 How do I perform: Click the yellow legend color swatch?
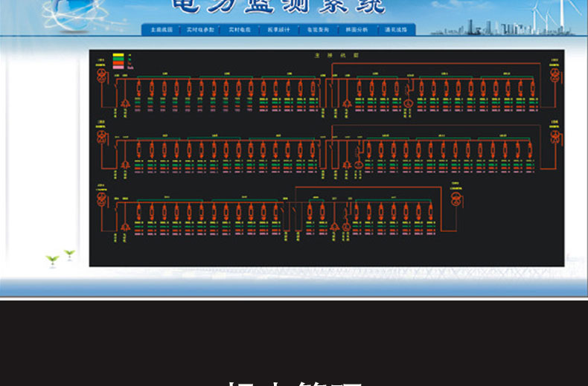118,55
